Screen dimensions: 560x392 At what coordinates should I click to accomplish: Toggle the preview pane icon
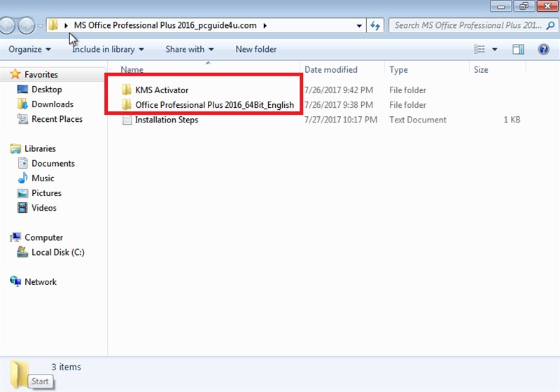tap(518, 50)
